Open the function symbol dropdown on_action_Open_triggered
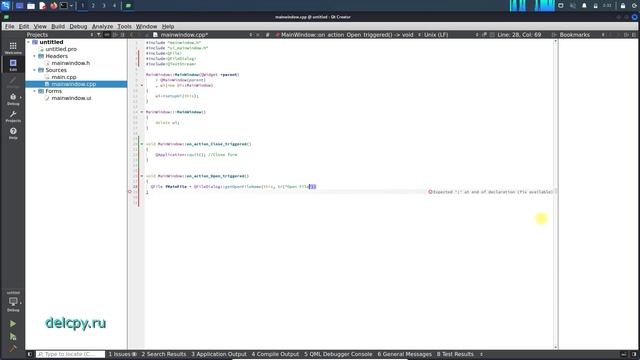 [x=348, y=35]
